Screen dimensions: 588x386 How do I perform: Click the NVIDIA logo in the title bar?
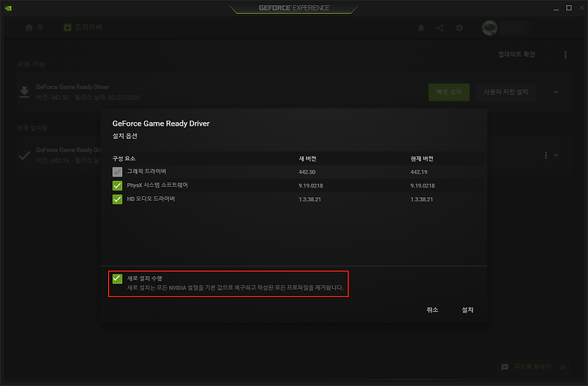[x=8, y=8]
